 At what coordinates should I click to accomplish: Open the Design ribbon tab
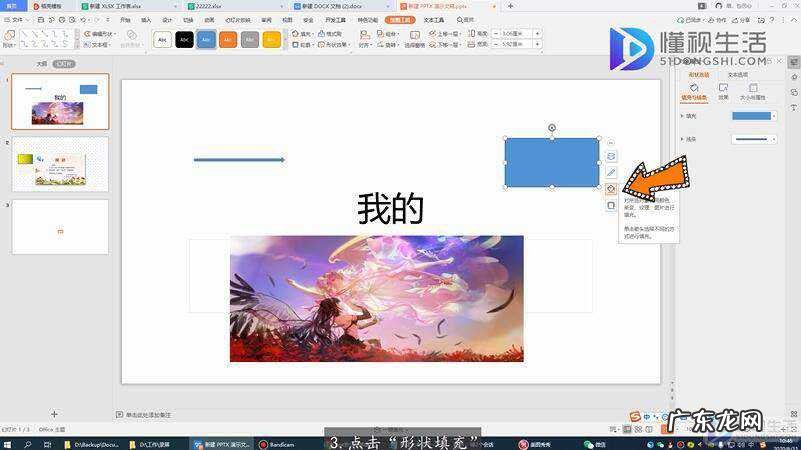(x=167, y=20)
